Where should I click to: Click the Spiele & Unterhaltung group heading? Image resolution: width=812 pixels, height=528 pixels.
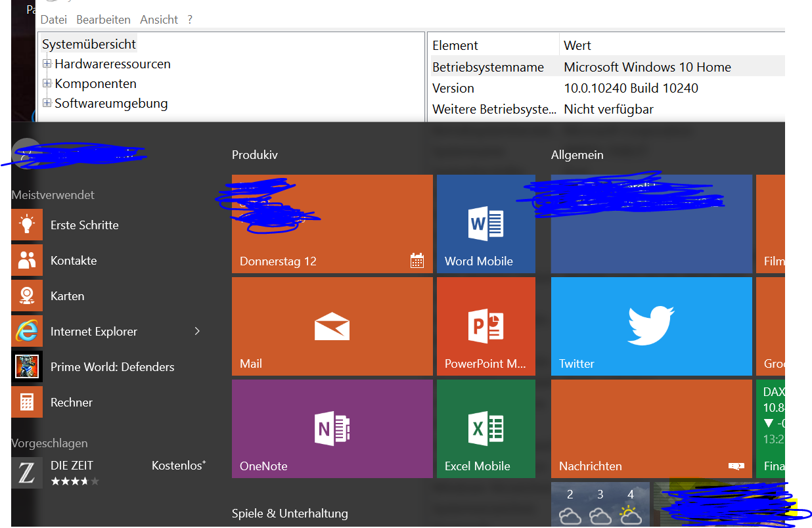click(290, 514)
